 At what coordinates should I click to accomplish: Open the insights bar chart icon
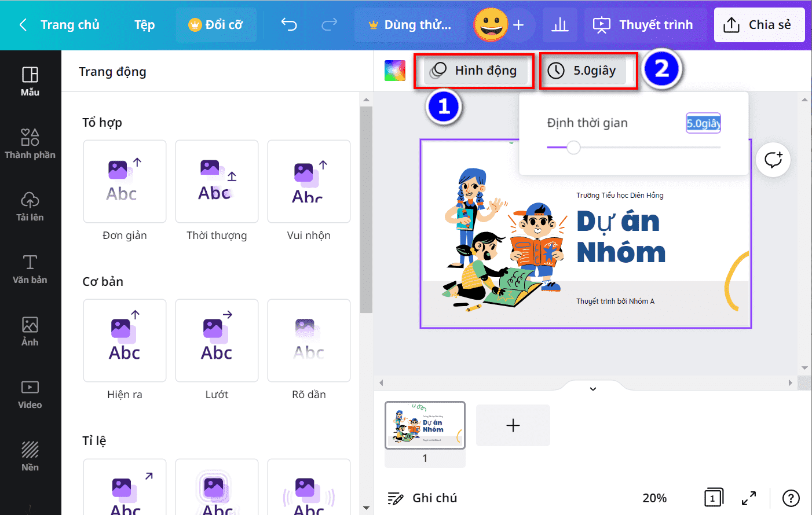[x=560, y=25]
